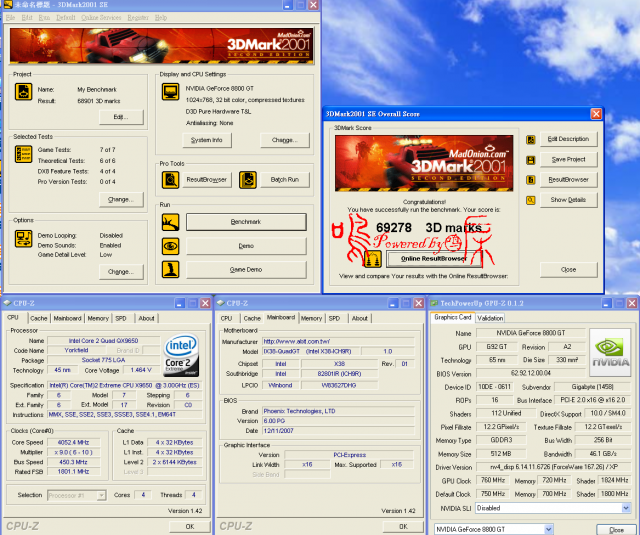Click the Save Project button
Viewport: 640px width, 535px height.
pos(569,160)
